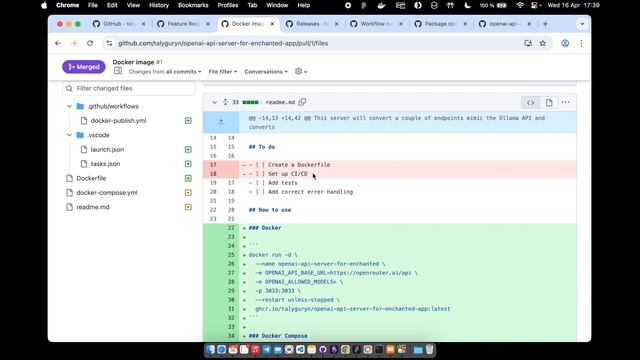Open Changes from all commits dropdown

point(165,71)
